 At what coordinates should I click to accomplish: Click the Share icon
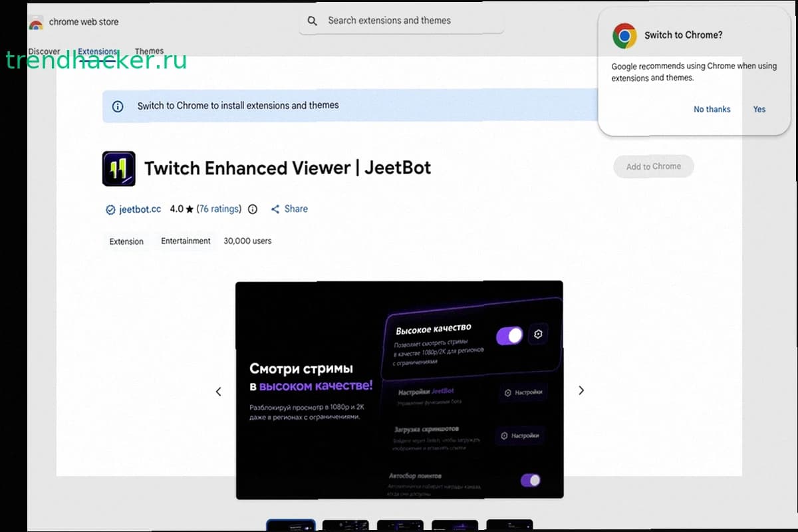[x=275, y=209]
